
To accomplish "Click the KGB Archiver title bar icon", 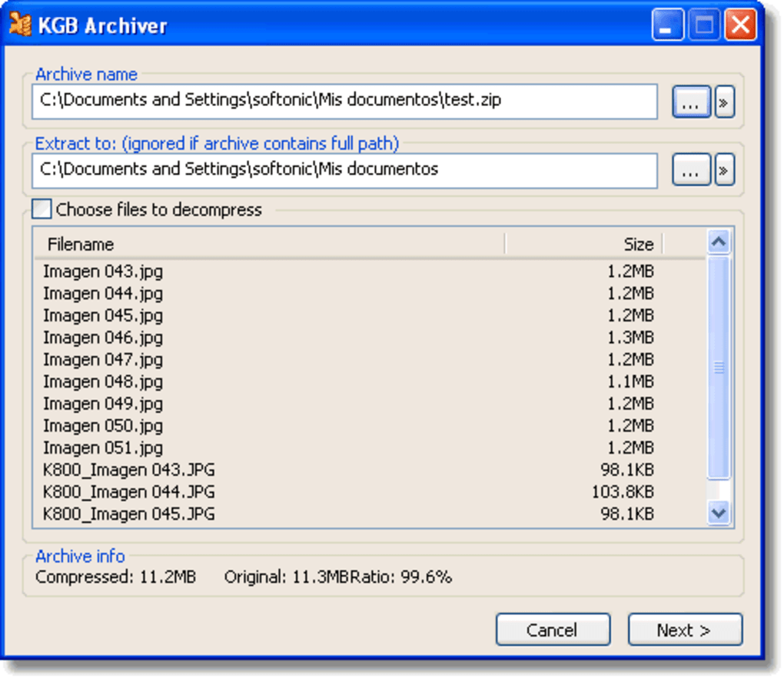I will click(x=21, y=24).
